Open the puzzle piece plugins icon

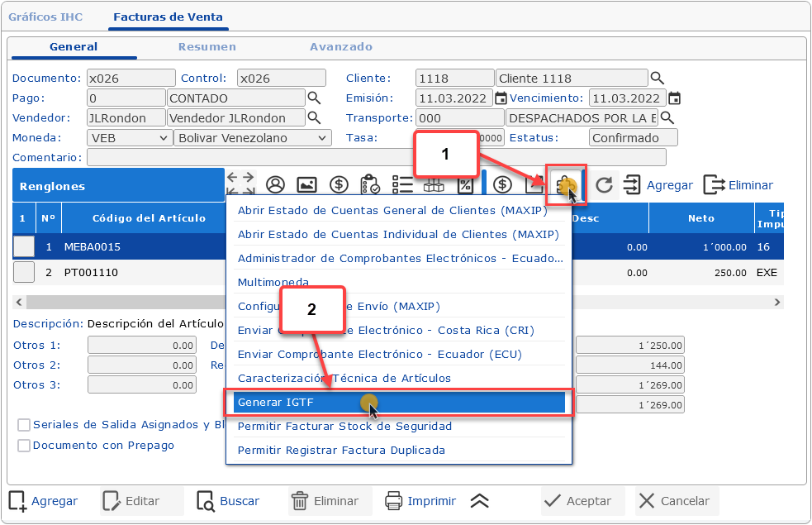(x=566, y=185)
